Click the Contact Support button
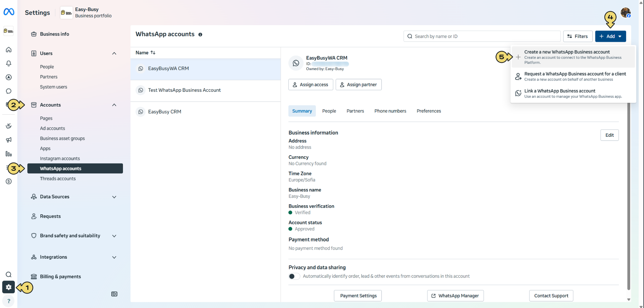 pos(551,296)
